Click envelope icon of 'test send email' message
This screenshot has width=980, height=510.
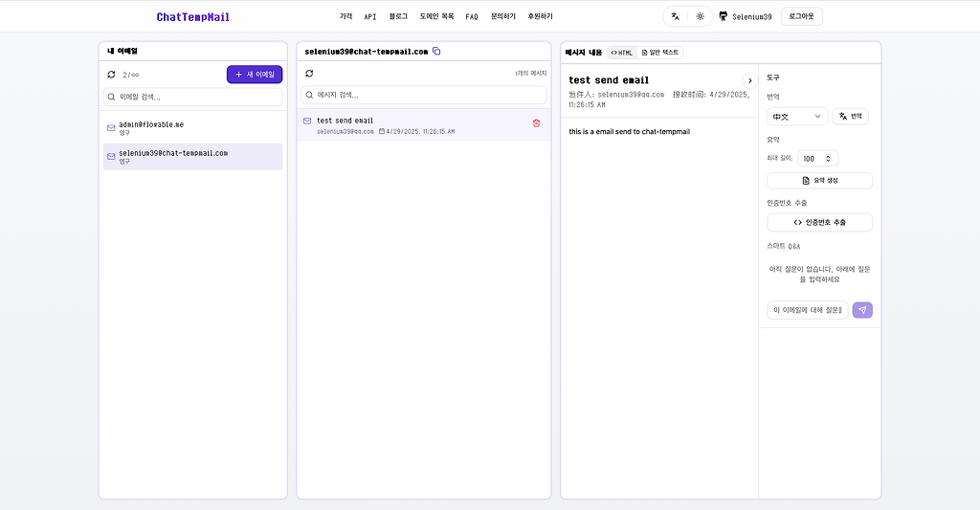307,121
